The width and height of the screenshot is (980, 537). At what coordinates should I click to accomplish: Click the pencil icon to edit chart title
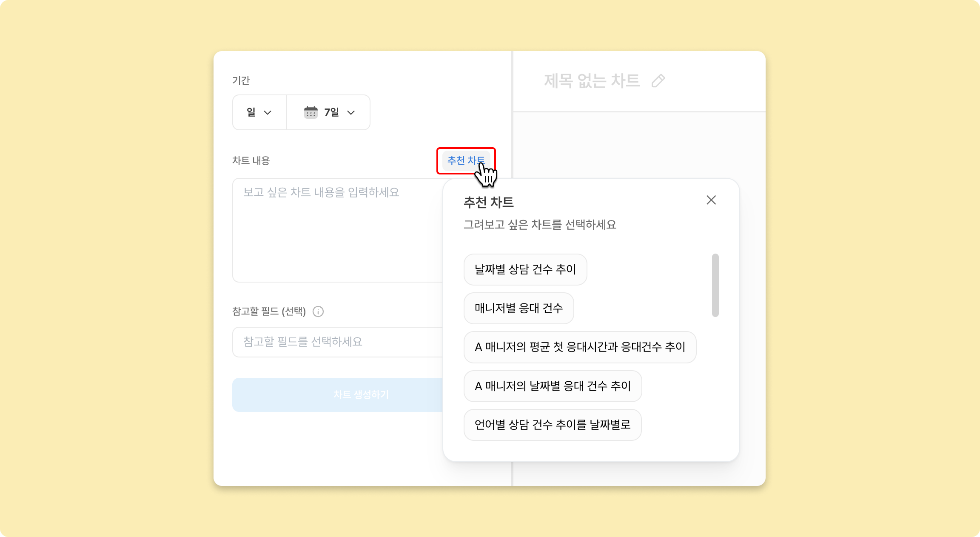(x=658, y=81)
